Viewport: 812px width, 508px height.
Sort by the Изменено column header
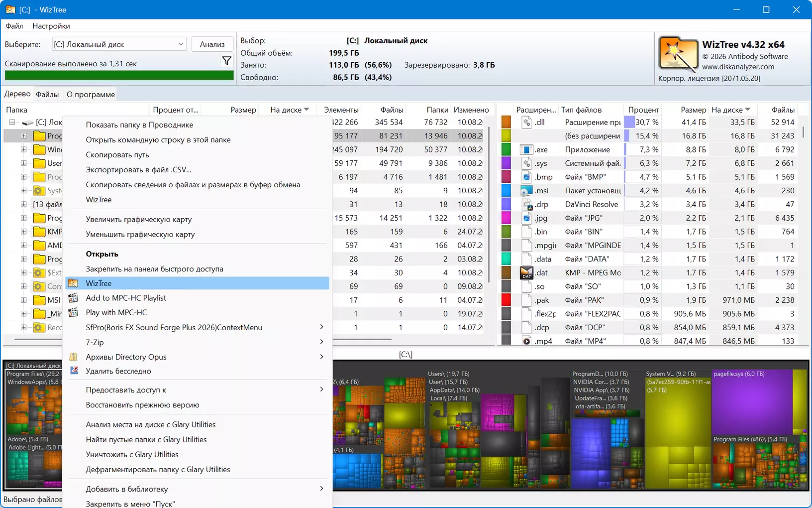[471, 110]
